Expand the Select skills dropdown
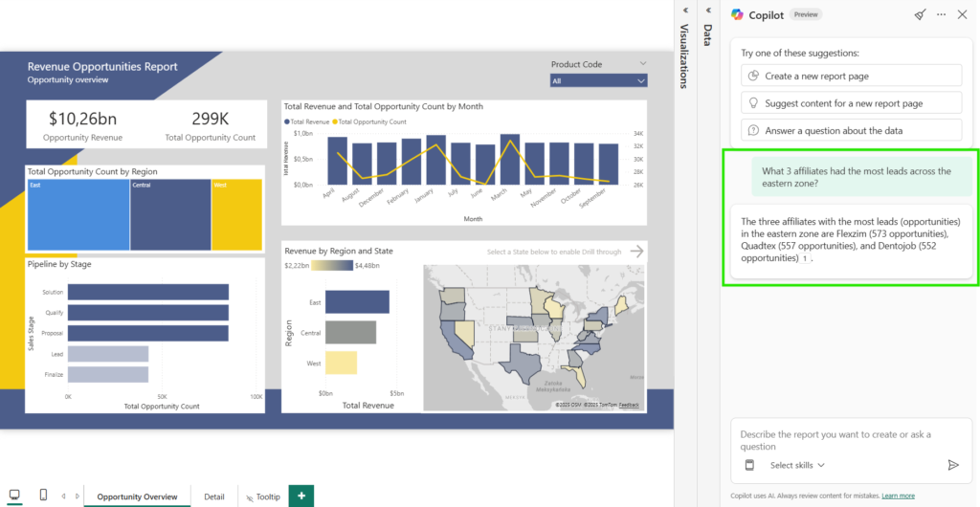The width and height of the screenshot is (980, 507). pos(797,465)
